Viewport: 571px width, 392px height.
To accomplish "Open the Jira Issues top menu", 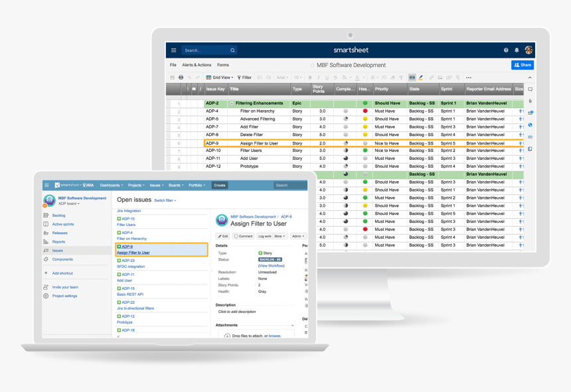I will [x=157, y=186].
